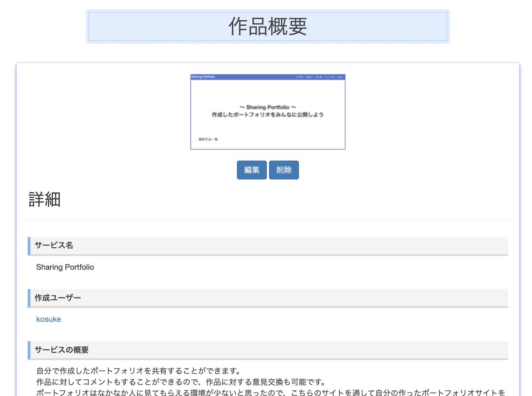Click the line 自分で作成したポートフォリオを共有することができます。
This screenshot has height=396, width=532.
pos(138,371)
